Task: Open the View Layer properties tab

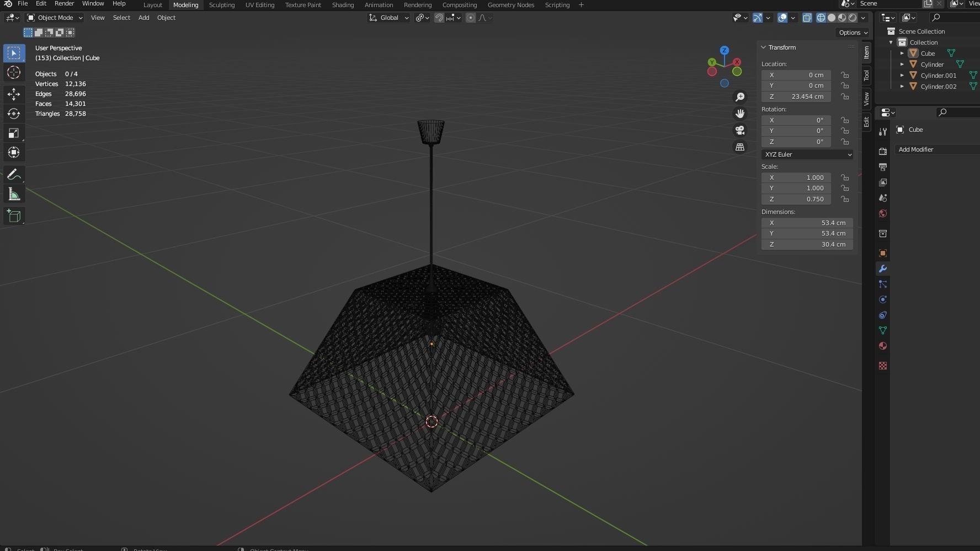Action: (x=883, y=182)
